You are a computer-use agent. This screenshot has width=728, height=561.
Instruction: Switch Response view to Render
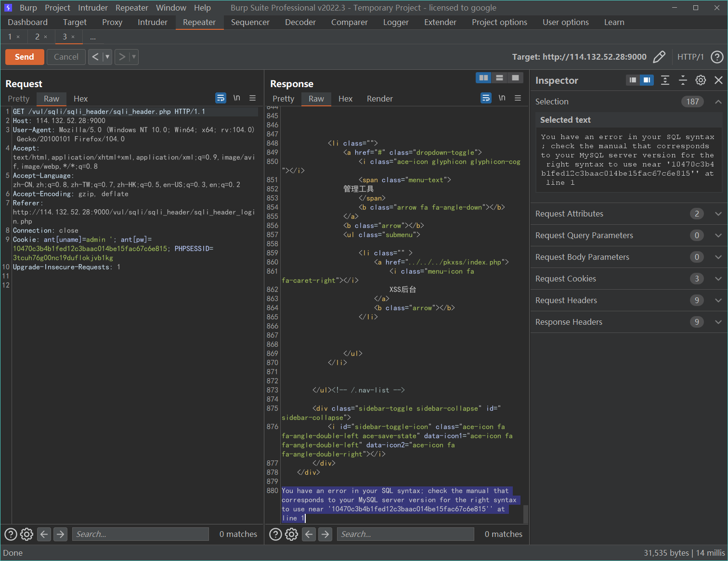[380, 99]
